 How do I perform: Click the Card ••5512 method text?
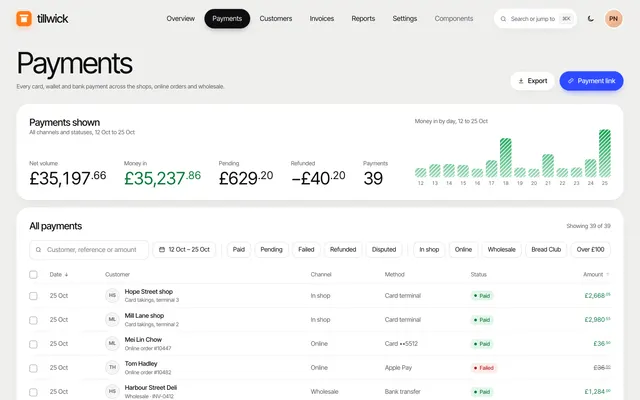pos(401,344)
